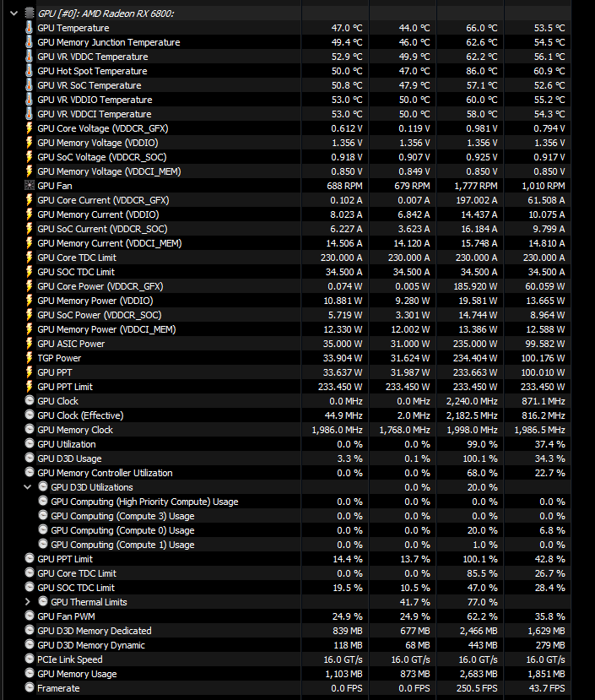Screen dimensions: 595x700
Task: Select the GPU SOC TDC Limit percentage row
Action: pos(297,588)
